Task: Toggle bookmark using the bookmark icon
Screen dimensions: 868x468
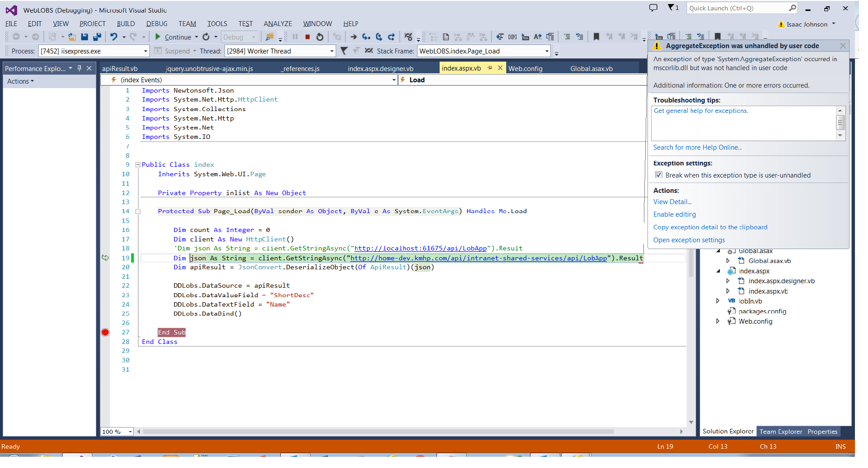Action: [x=596, y=37]
